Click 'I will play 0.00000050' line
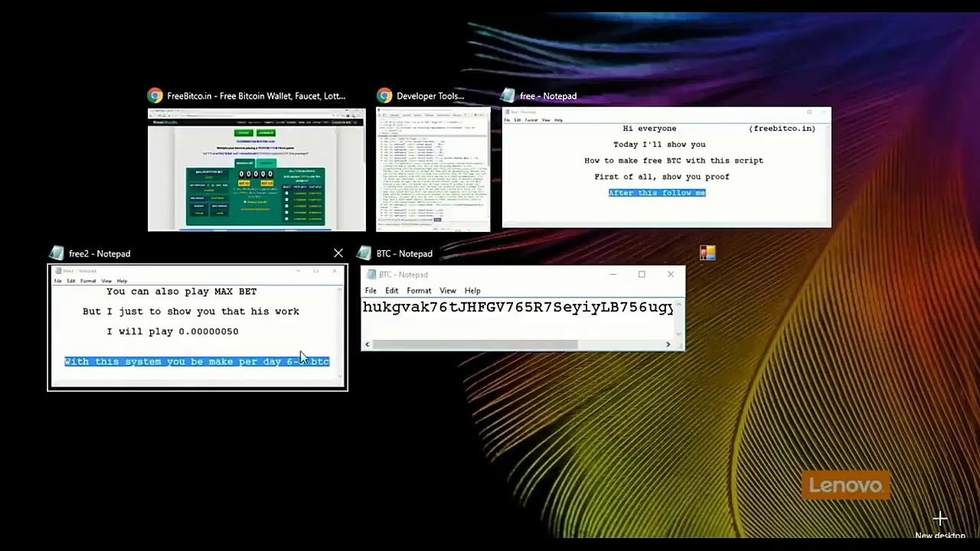Image resolution: width=980 pixels, height=551 pixels. click(172, 331)
